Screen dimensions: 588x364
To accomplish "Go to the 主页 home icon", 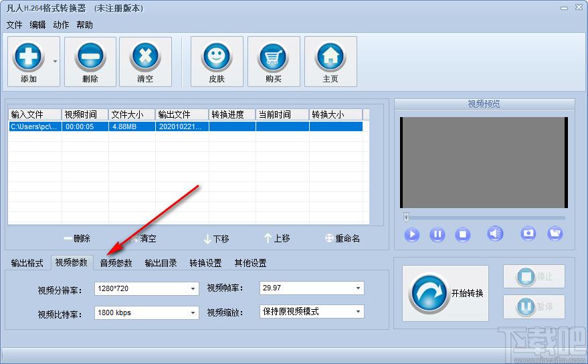I will tap(330, 57).
